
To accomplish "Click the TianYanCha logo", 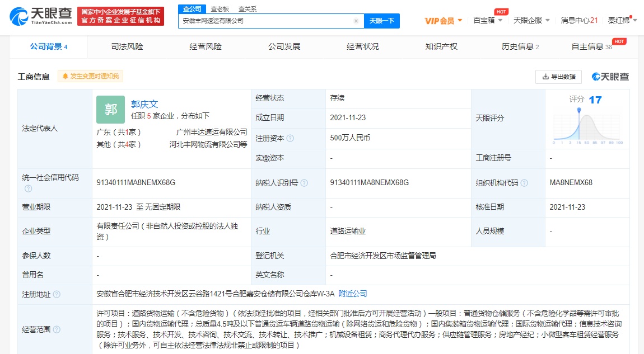I will click(41, 16).
